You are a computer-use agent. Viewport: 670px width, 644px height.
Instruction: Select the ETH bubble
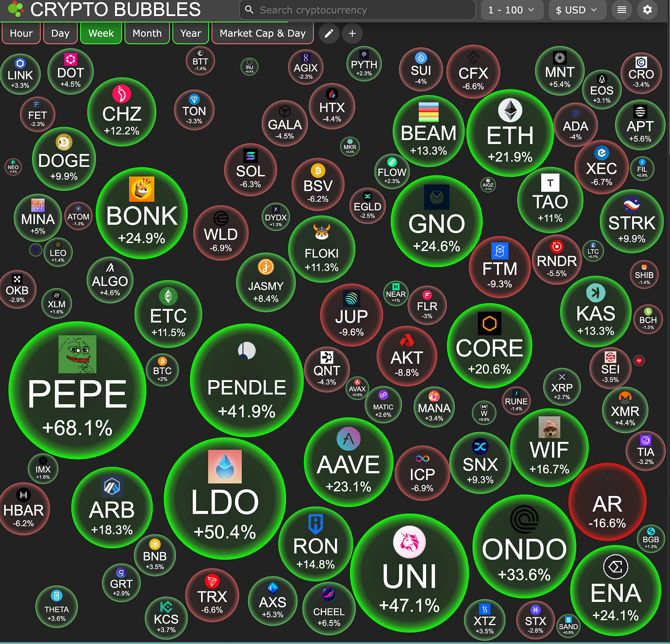point(510,133)
